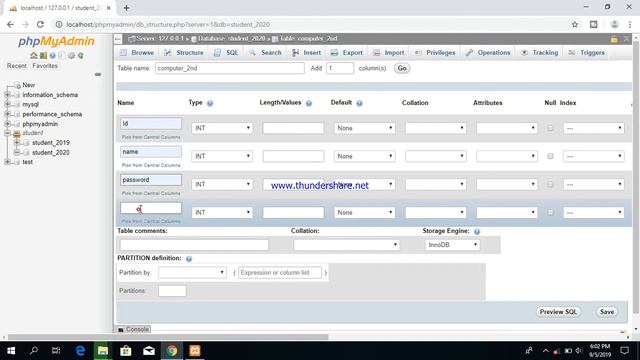
Task: Click the log out icon beside home
Action: [43, 55]
